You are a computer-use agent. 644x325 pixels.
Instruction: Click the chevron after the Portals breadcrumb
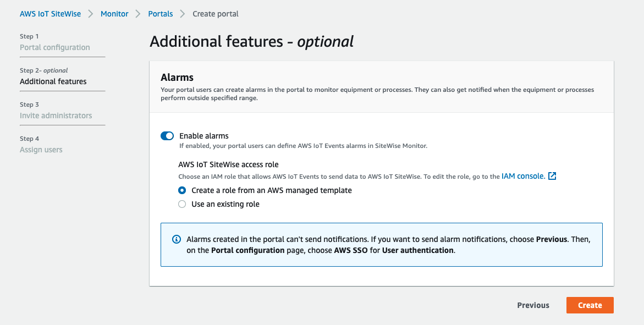tap(183, 14)
